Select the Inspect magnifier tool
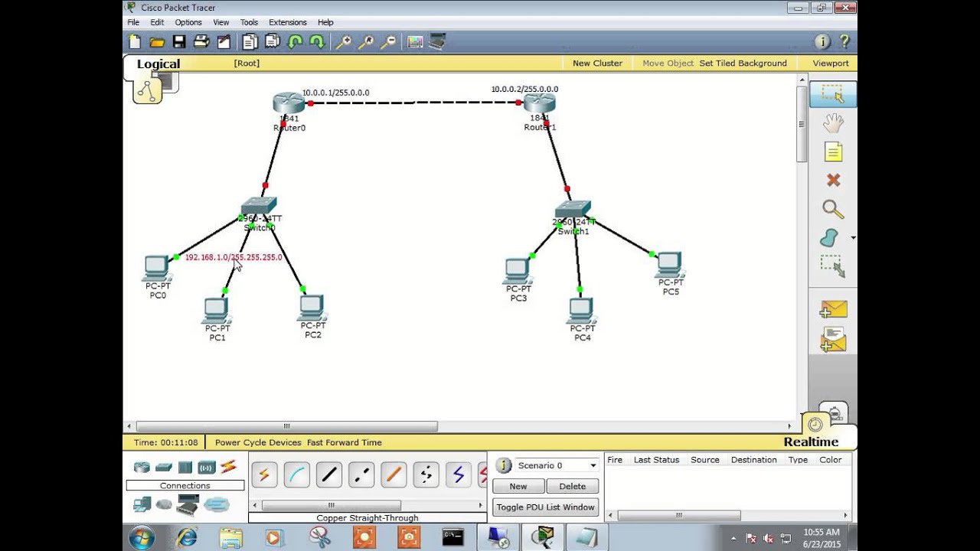Image resolution: width=980 pixels, height=551 pixels. click(x=832, y=209)
